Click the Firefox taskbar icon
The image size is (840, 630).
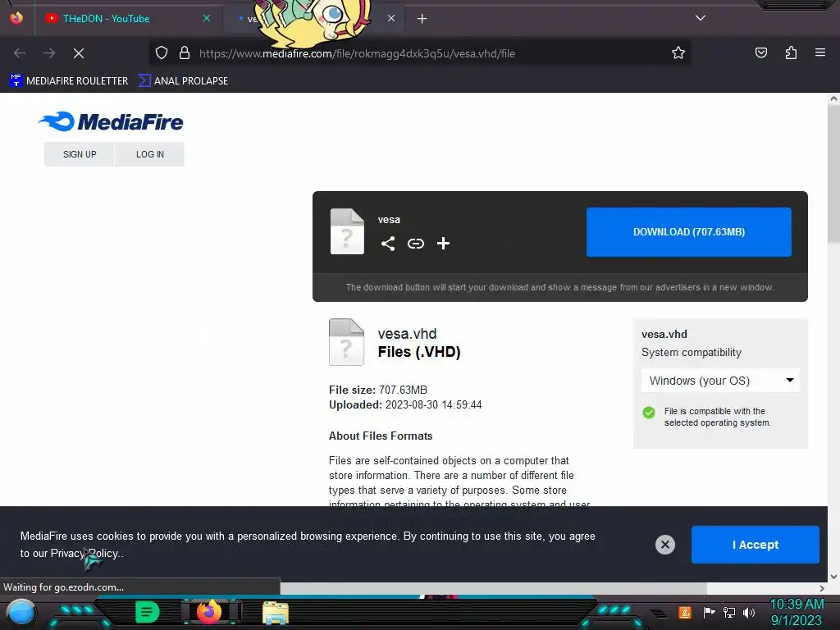click(x=209, y=612)
